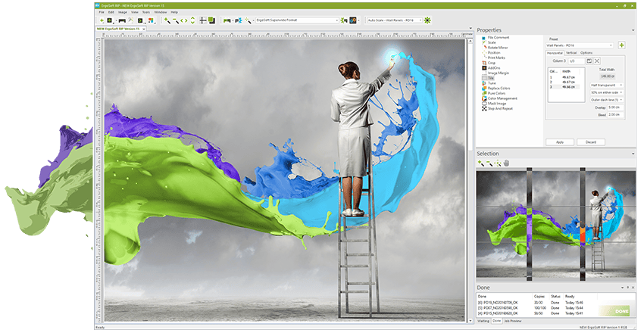Open the ErgoSoft Superwide Format dropdown
Screen dimensions: 644x333
click(x=297, y=20)
